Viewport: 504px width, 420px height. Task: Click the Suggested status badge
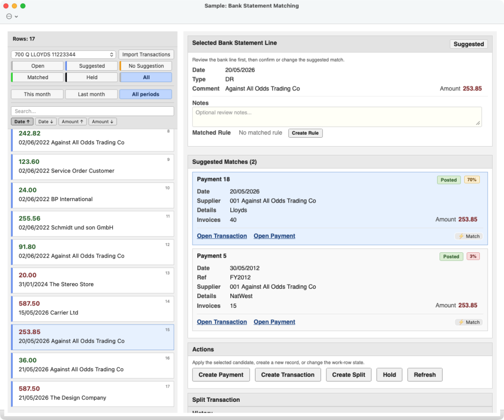pyautogui.click(x=469, y=44)
